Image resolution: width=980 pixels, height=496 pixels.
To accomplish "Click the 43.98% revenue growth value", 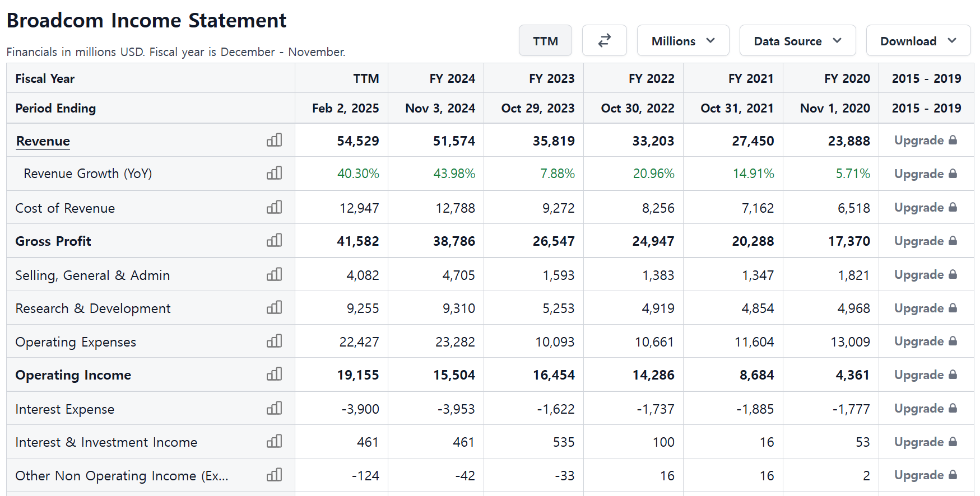I will [x=454, y=174].
